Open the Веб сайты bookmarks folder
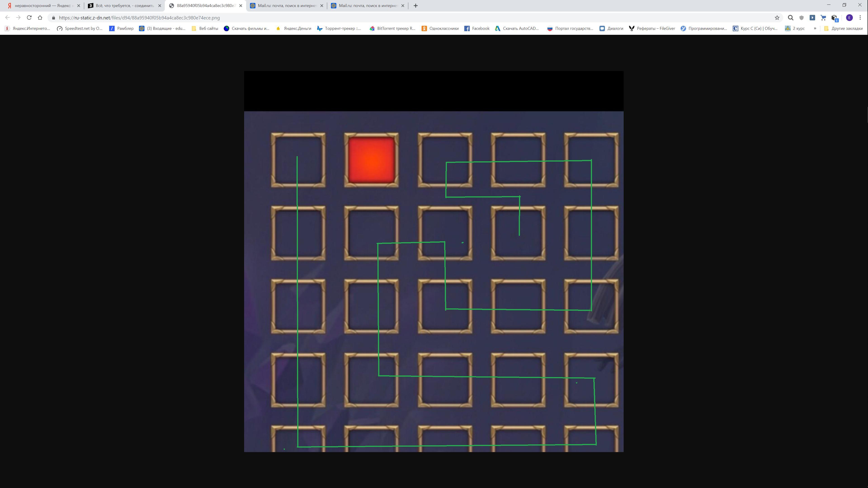This screenshot has width=868, height=488. click(205, 29)
